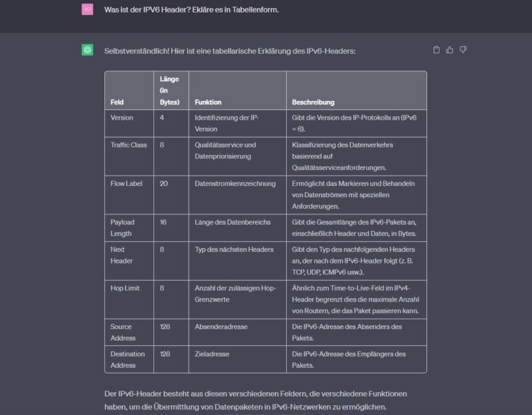Click the "Länge (in Bytes)" column header

(169, 91)
